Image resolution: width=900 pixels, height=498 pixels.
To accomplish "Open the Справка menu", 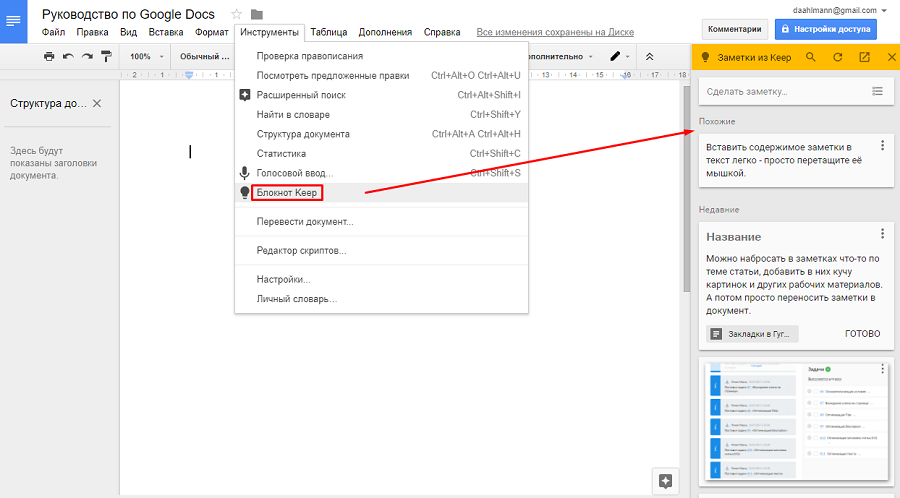I will tap(442, 32).
